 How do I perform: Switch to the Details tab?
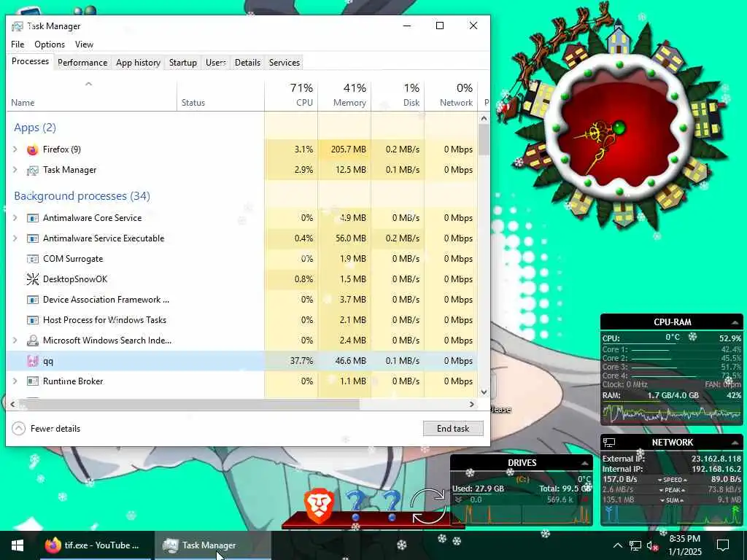248,63
